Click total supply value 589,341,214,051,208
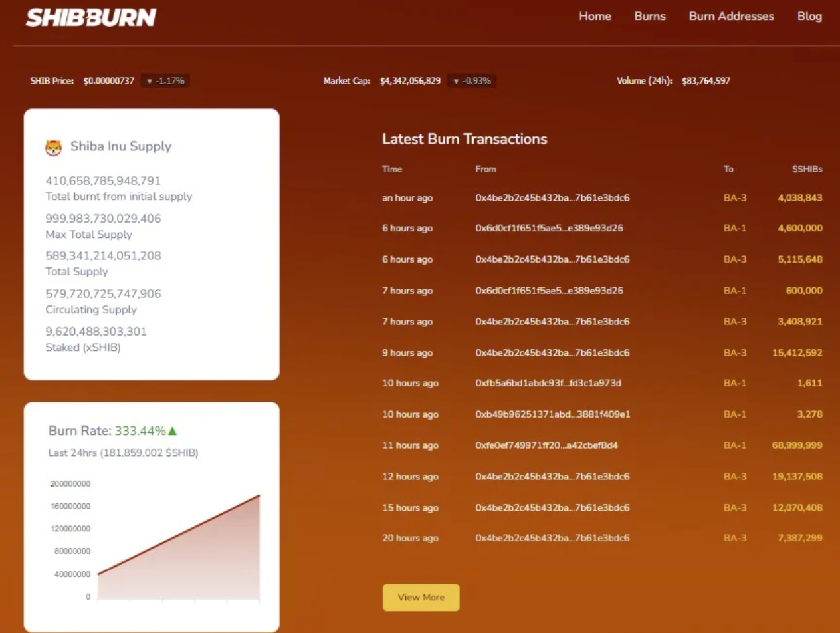 (103, 256)
